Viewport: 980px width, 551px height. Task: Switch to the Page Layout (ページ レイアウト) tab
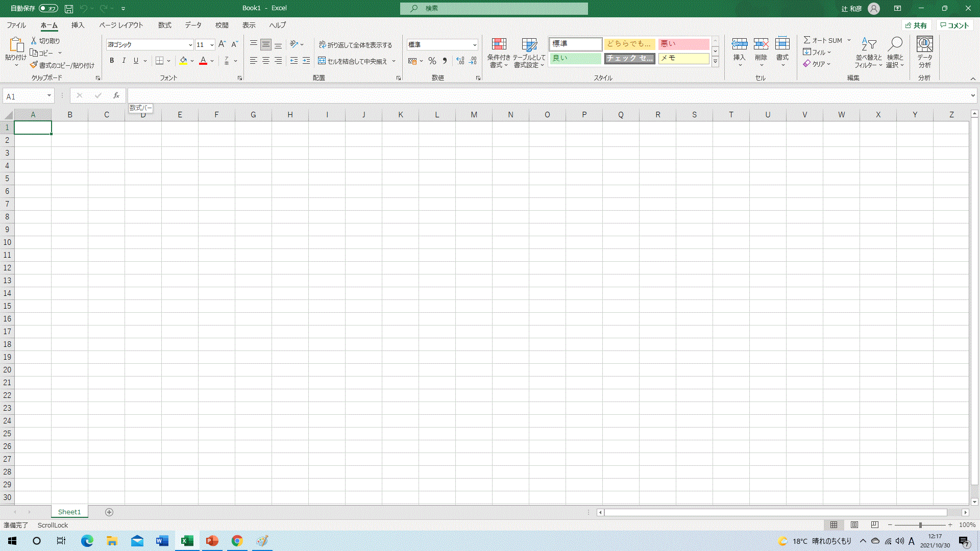click(x=121, y=25)
